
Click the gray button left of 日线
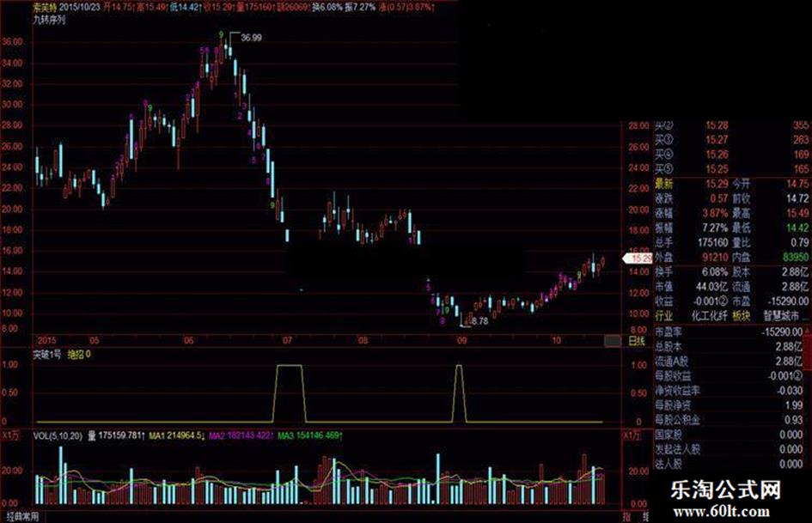[x=613, y=341]
